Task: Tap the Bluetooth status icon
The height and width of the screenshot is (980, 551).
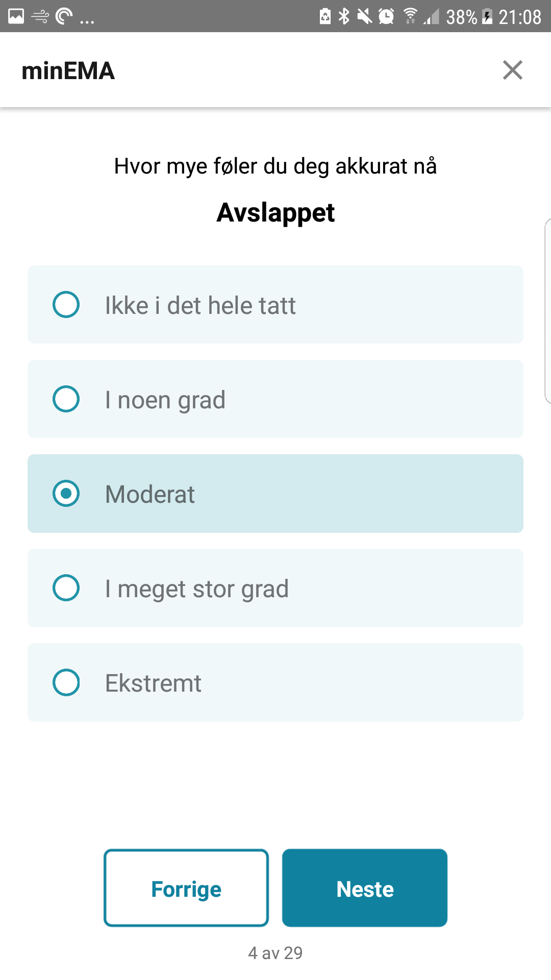Action: click(x=344, y=16)
